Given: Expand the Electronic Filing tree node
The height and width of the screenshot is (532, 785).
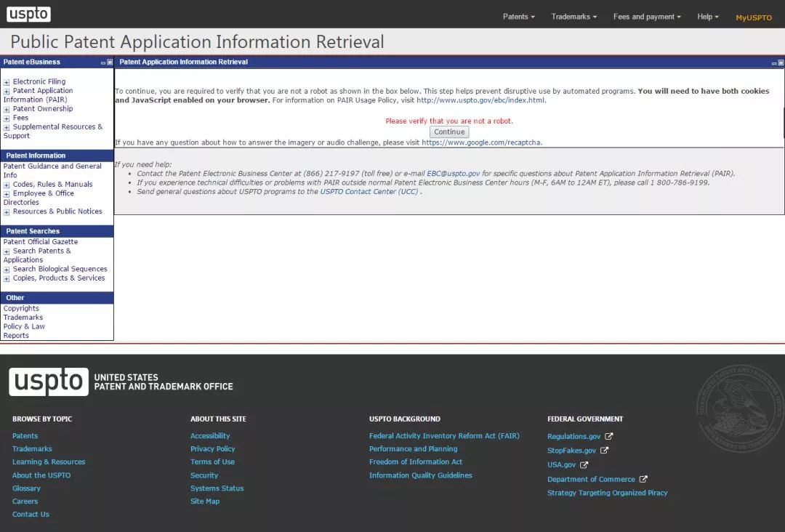Looking at the screenshot, I should coord(7,82).
